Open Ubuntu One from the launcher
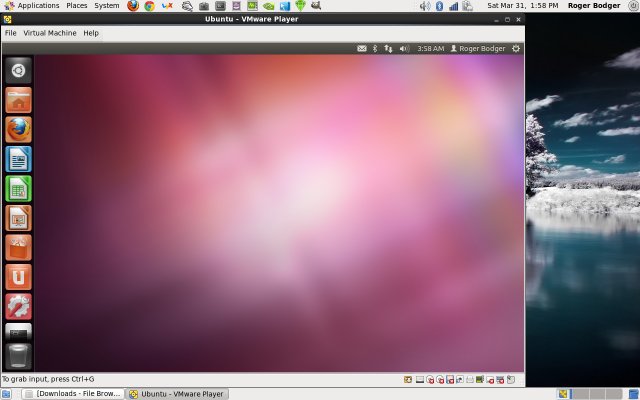Screen dimensions: 640x400 18,277
